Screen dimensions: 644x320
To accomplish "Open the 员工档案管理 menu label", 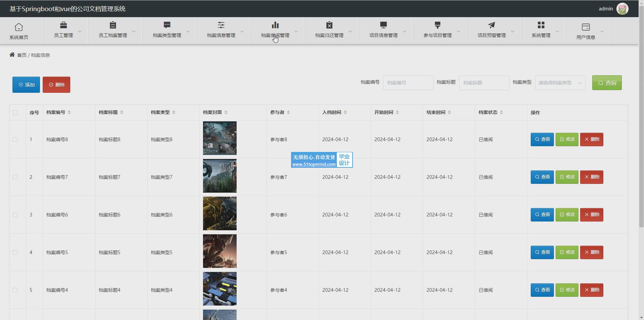I will click(x=113, y=35).
